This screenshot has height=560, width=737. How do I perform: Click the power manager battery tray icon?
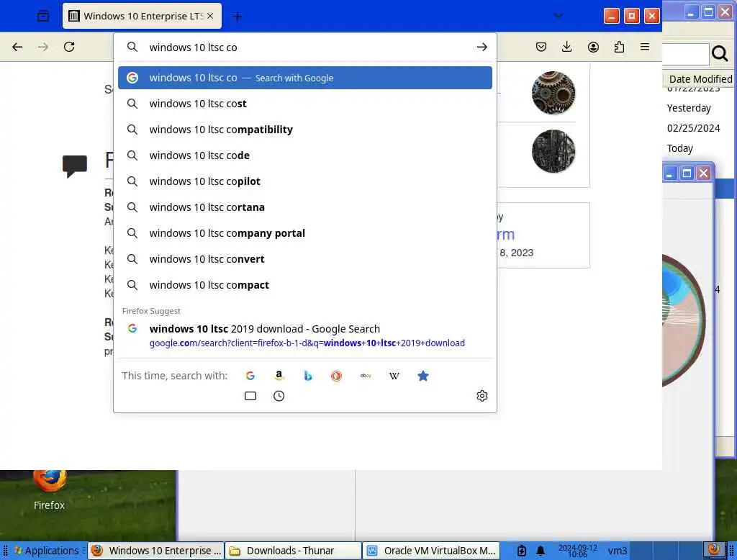point(522,551)
